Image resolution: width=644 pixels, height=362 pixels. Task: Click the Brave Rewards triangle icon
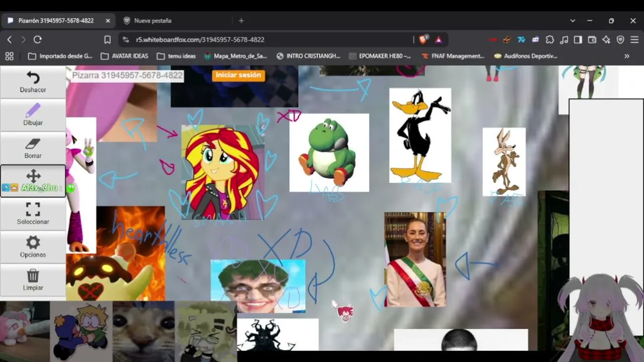(x=438, y=39)
